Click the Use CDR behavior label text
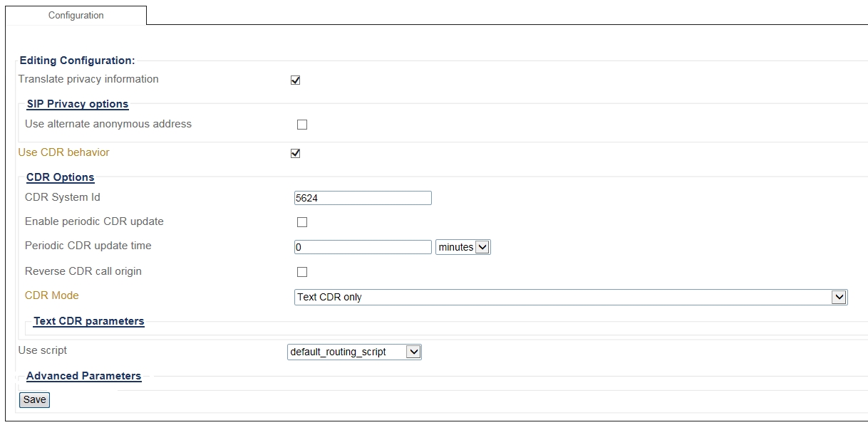 [x=63, y=152]
